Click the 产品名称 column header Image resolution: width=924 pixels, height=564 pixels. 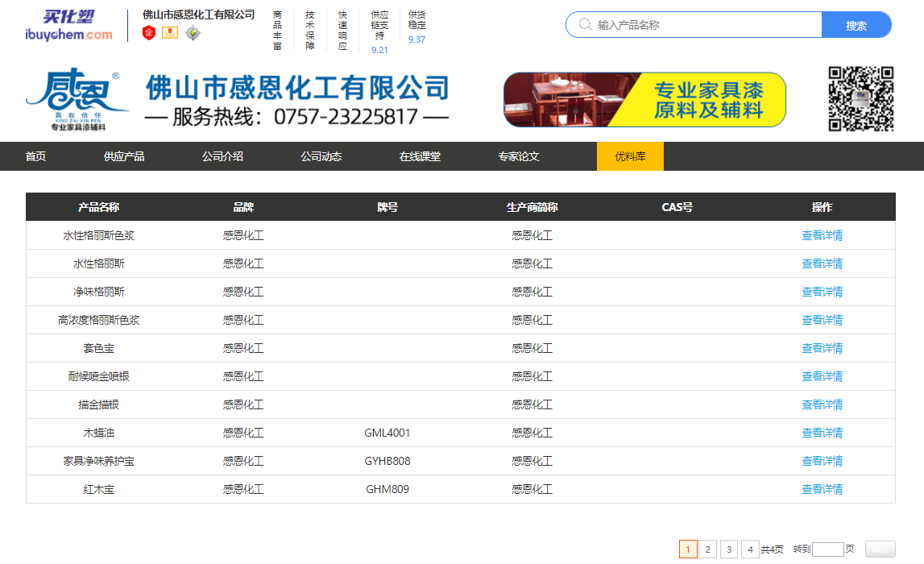(98, 207)
